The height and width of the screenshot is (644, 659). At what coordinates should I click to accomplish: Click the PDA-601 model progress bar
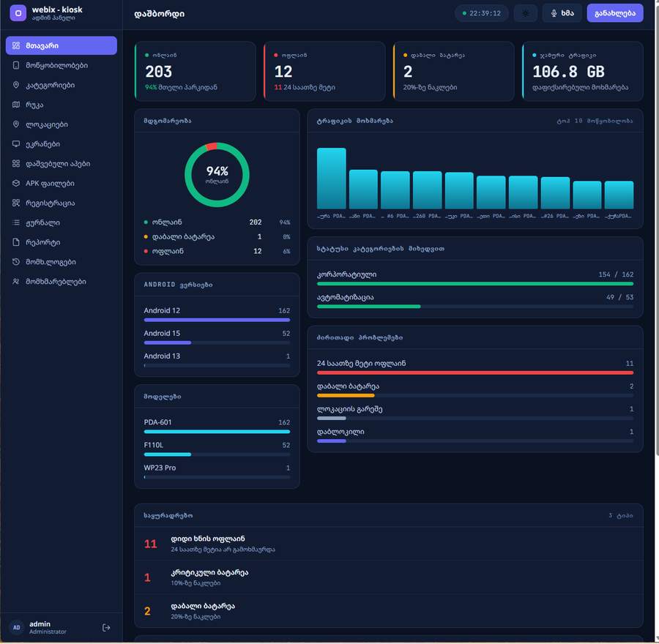point(217,432)
